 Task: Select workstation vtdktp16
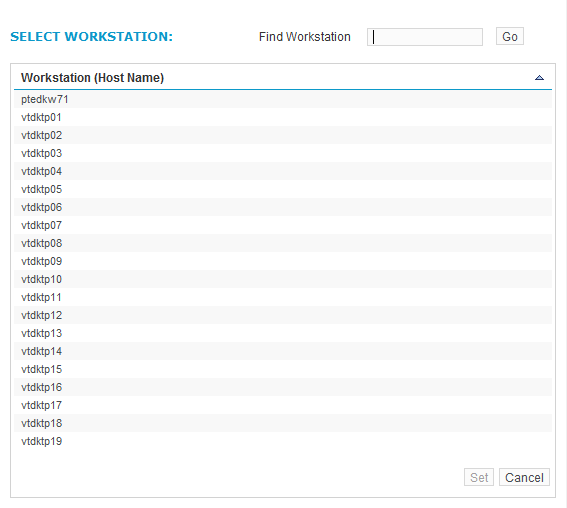tap(283, 387)
